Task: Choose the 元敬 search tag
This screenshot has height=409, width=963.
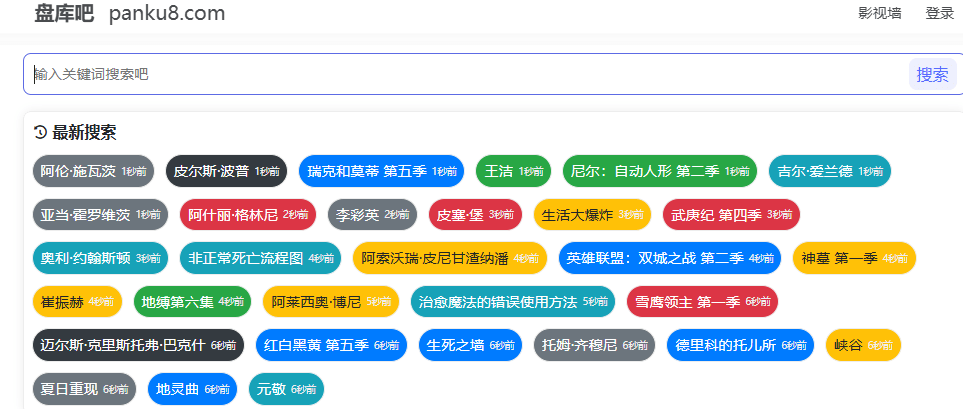Action: click(286, 389)
